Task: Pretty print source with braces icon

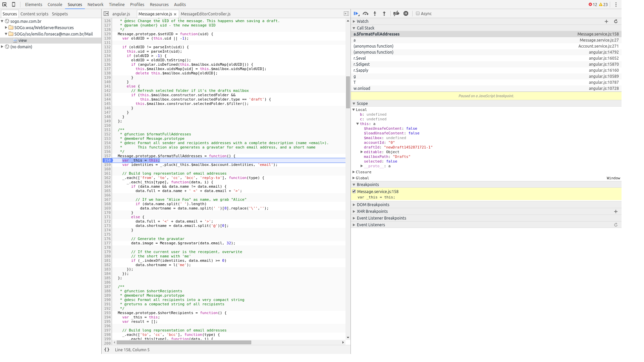Action: coord(107,350)
